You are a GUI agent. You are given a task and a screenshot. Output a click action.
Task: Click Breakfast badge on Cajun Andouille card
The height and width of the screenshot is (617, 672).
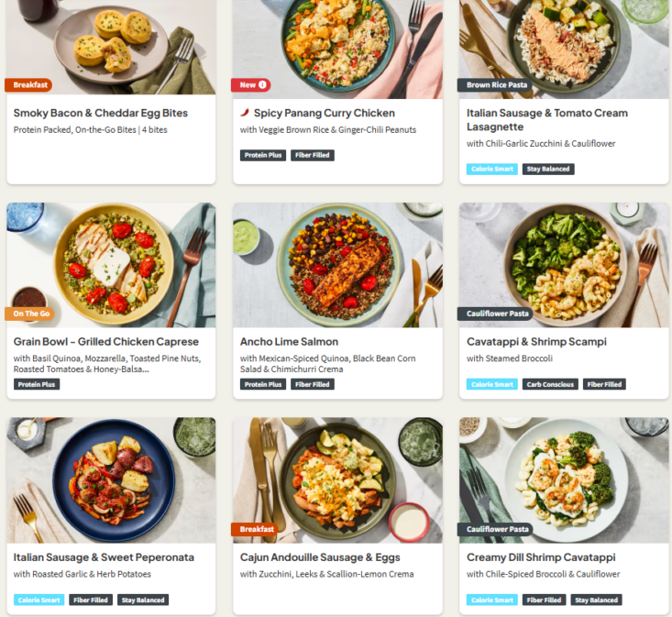click(x=255, y=529)
